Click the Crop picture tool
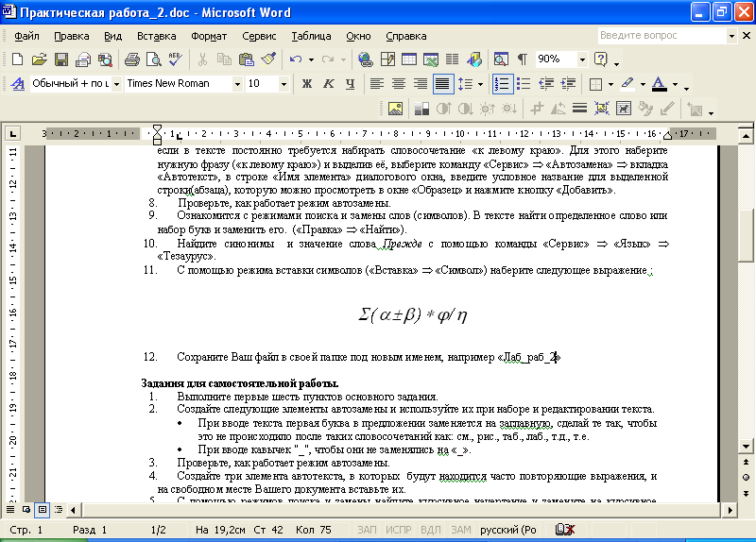Viewport: 756px width, 542px height. [x=537, y=109]
